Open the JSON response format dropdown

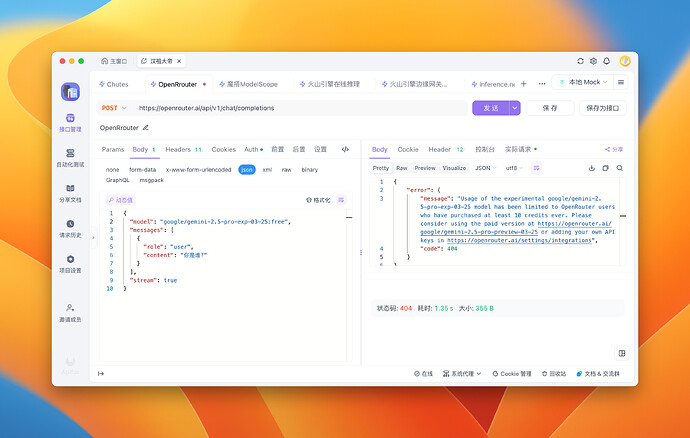pyautogui.click(x=485, y=168)
